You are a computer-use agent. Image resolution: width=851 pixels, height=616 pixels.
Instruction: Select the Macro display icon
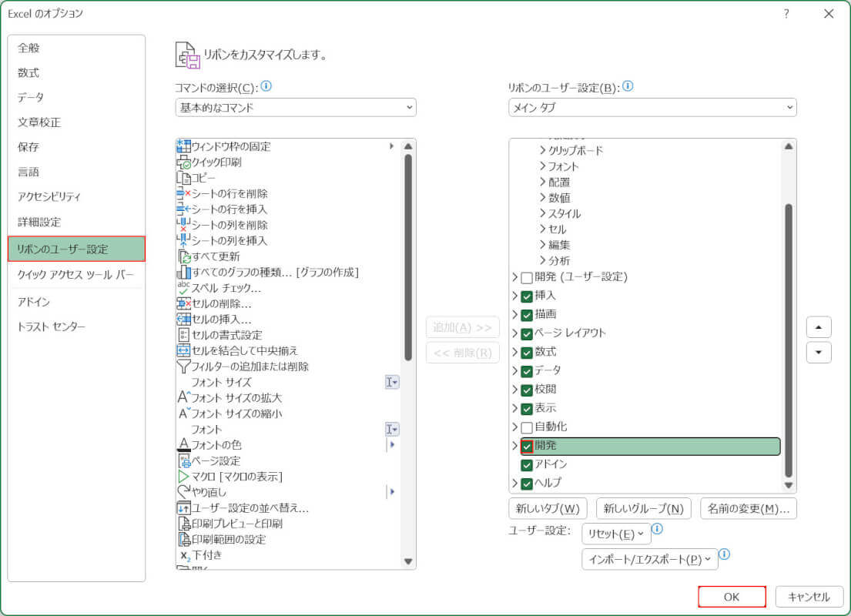point(183,477)
